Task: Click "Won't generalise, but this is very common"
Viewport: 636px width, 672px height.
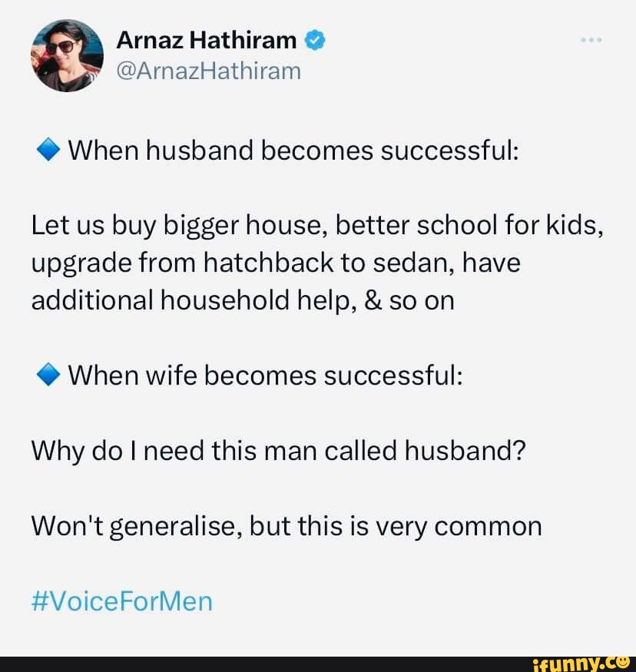Action: click(x=287, y=526)
